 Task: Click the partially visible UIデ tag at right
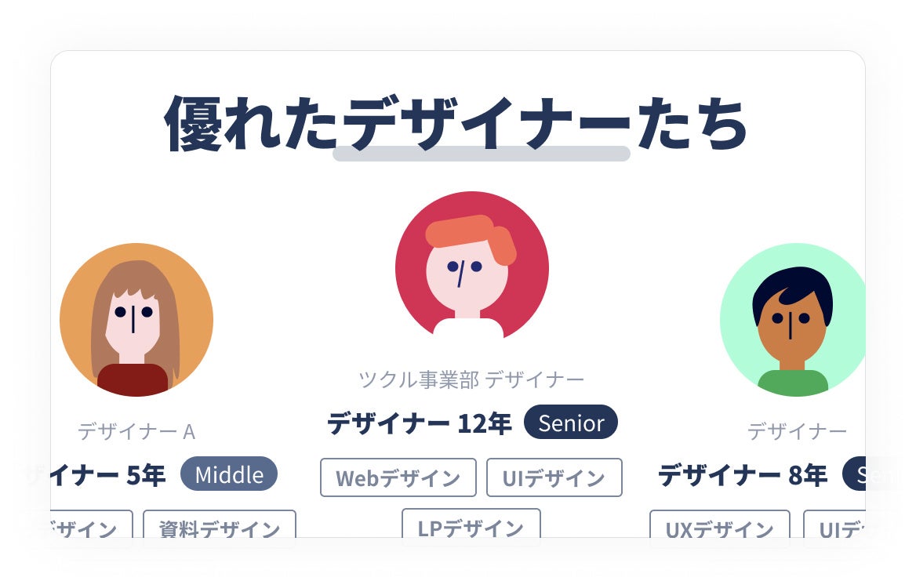pos(837,528)
